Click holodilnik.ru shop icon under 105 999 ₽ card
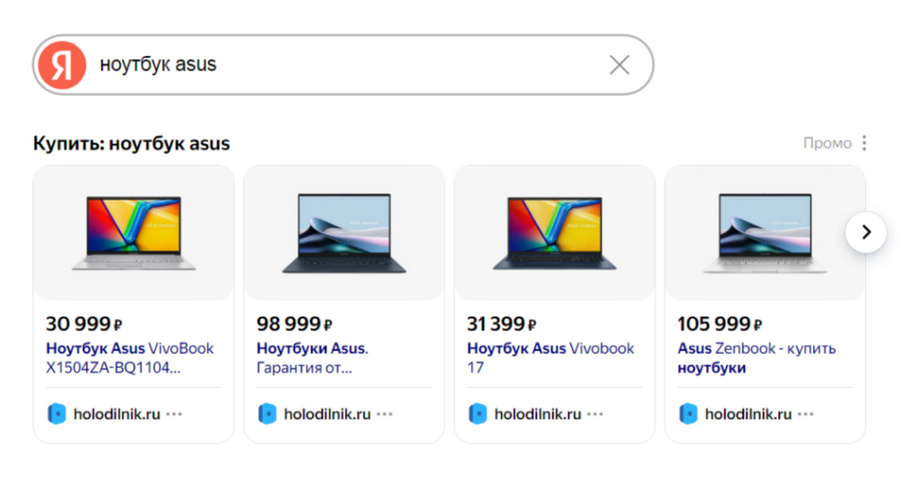 point(688,414)
